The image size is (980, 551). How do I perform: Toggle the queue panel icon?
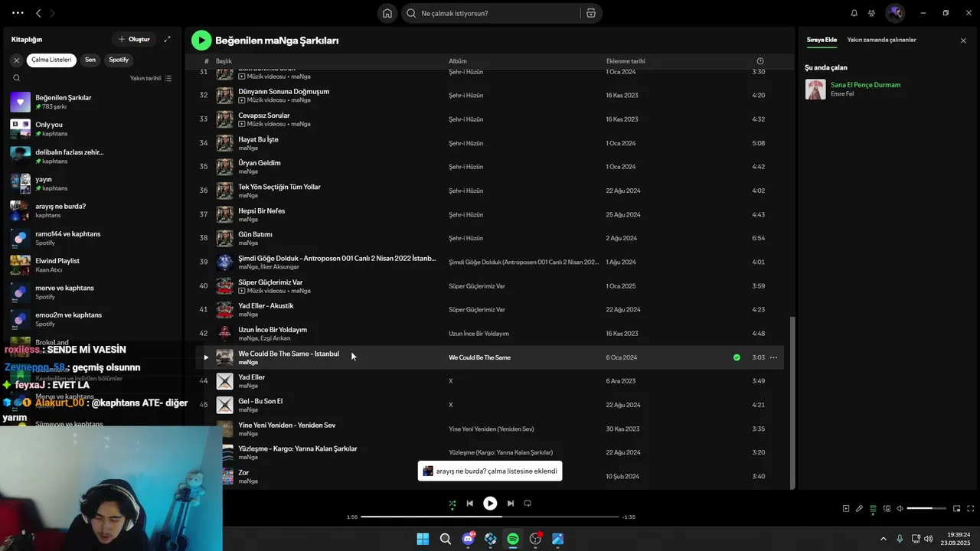873,508
